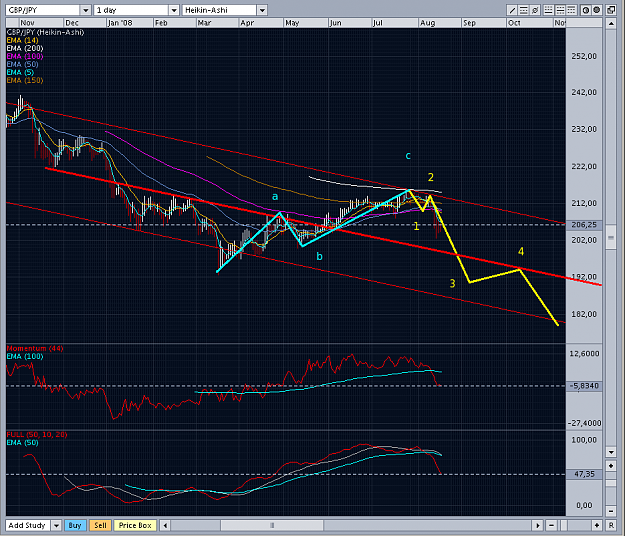625x536 pixels.
Task: Click the 182,00 price axis label
Action: tap(584, 314)
